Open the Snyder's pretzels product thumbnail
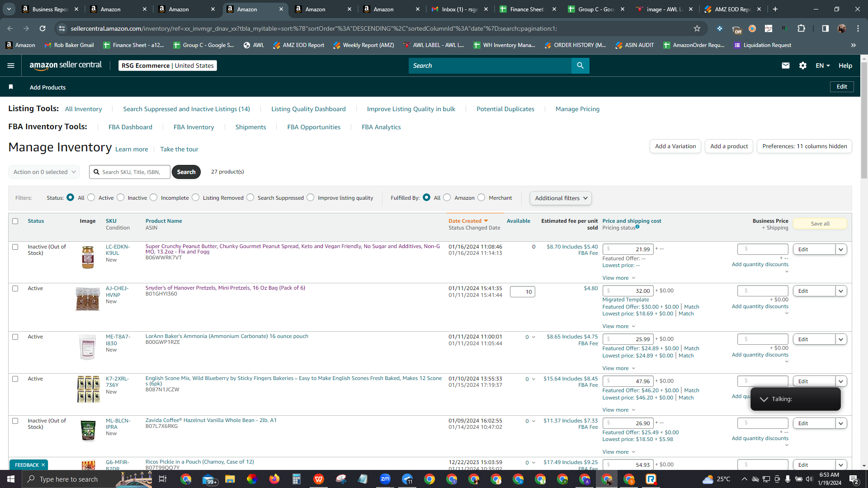Viewport: 868px width, 488px height. [88, 299]
